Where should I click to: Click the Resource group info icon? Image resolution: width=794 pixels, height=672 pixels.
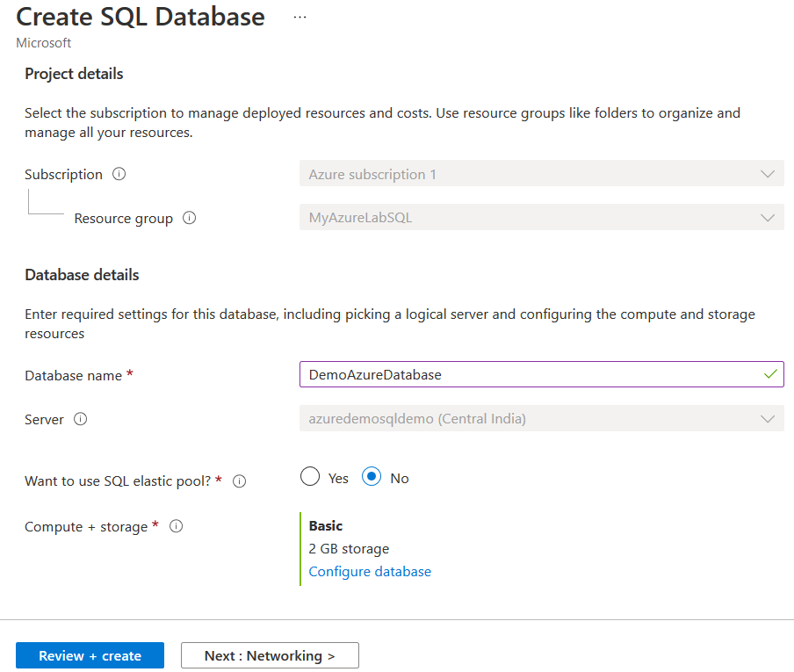[189, 218]
